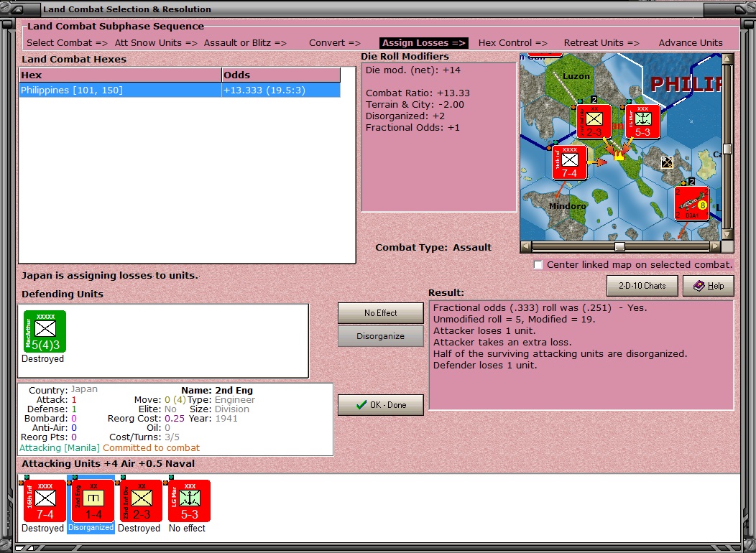Screen dimensions: 756x553
Task: Click the 7-4 infantry counter on the map
Action: [569, 162]
